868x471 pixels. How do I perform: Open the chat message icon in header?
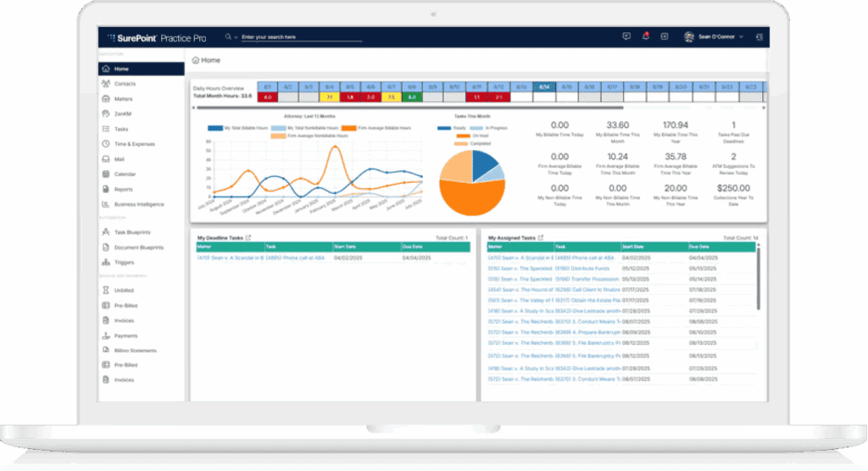626,36
